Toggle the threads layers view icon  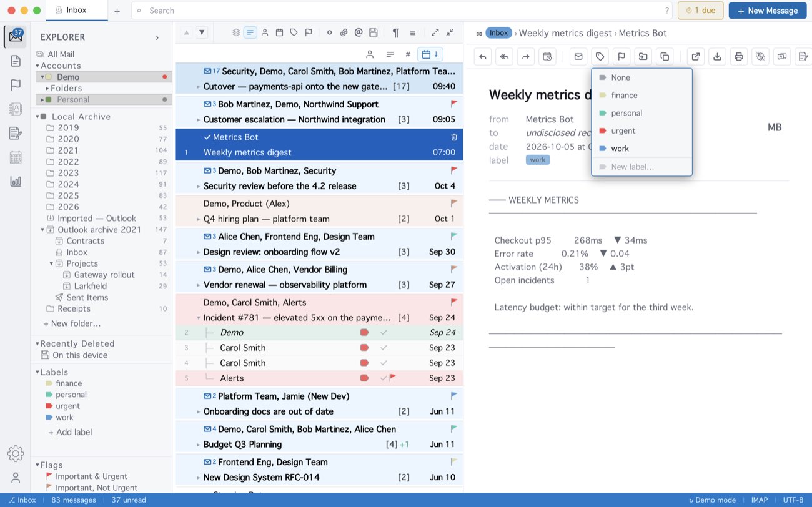point(236,32)
